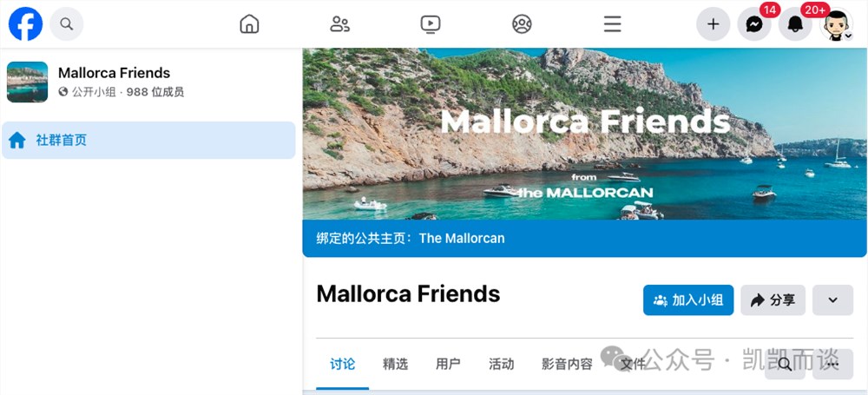
Task: Expand the chevron dropdown beside 分享
Action: [x=832, y=300]
